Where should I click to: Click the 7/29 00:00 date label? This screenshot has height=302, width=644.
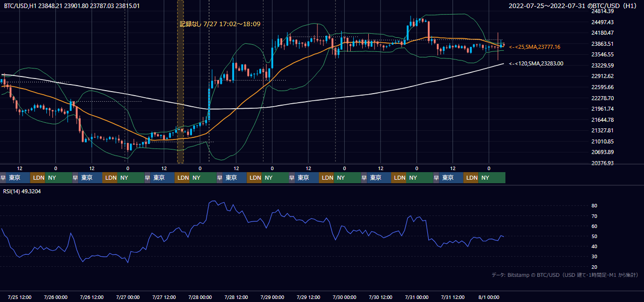point(272,297)
